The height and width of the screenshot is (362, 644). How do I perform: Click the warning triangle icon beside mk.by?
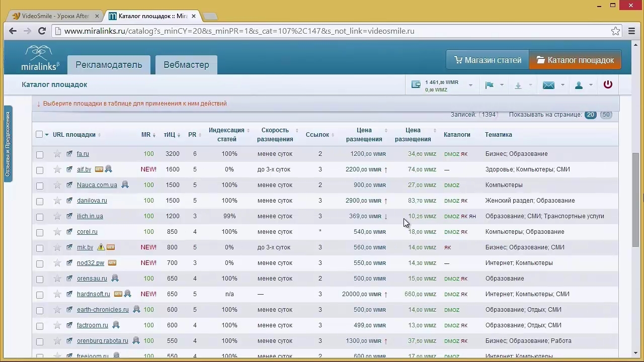point(101,247)
